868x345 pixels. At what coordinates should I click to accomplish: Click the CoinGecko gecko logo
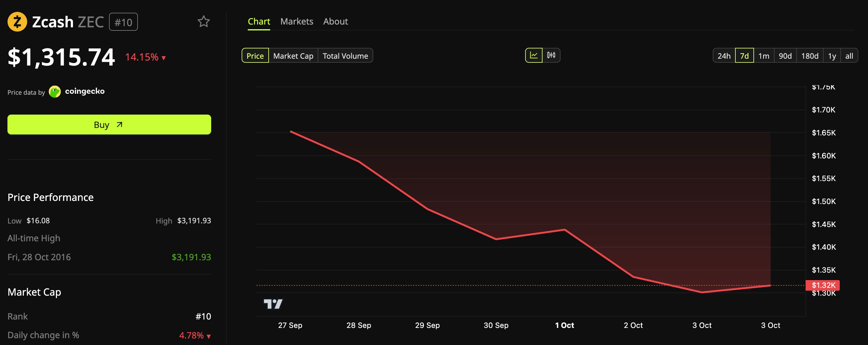(55, 92)
